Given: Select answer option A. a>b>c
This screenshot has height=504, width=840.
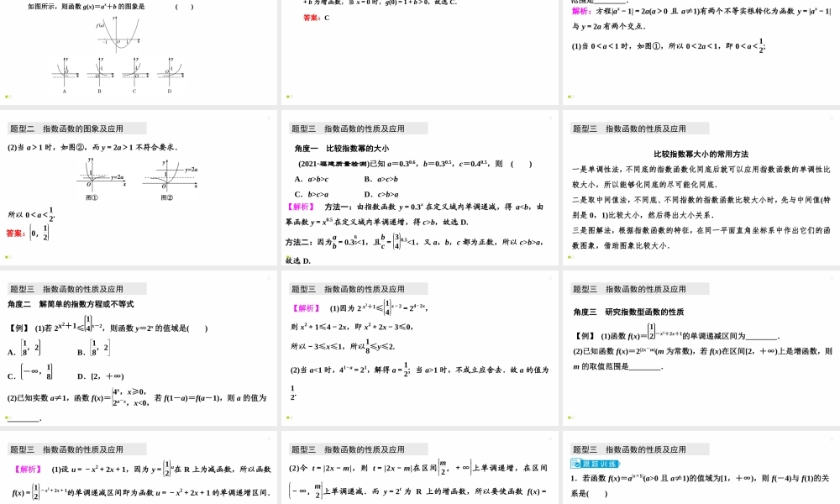Looking at the screenshot, I should tap(312, 179).
